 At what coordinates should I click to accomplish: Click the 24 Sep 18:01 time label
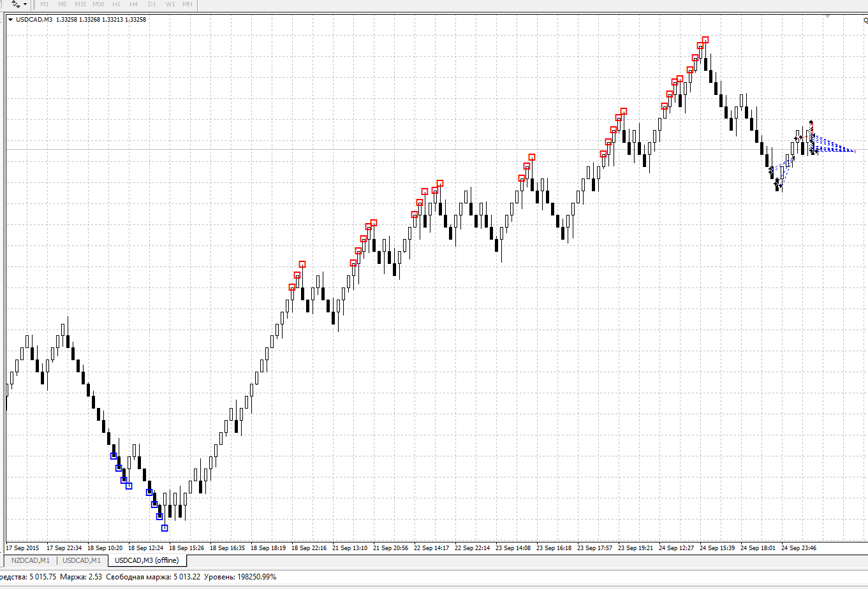coord(758,548)
